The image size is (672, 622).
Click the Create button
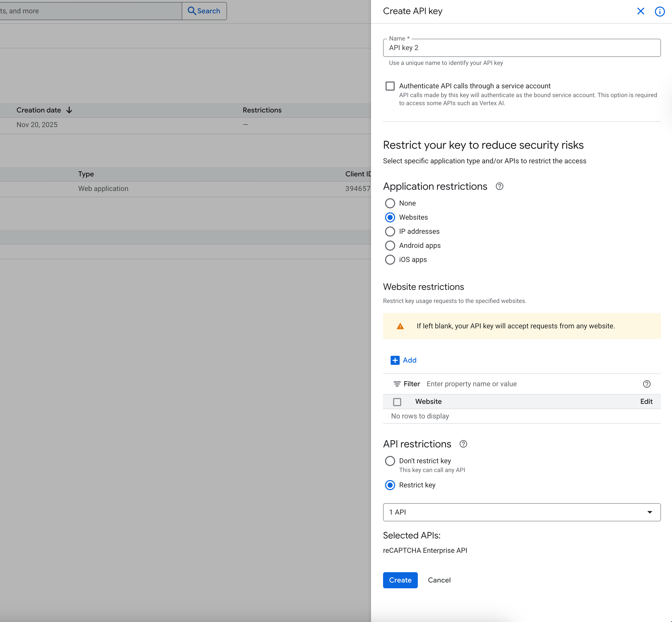(400, 580)
